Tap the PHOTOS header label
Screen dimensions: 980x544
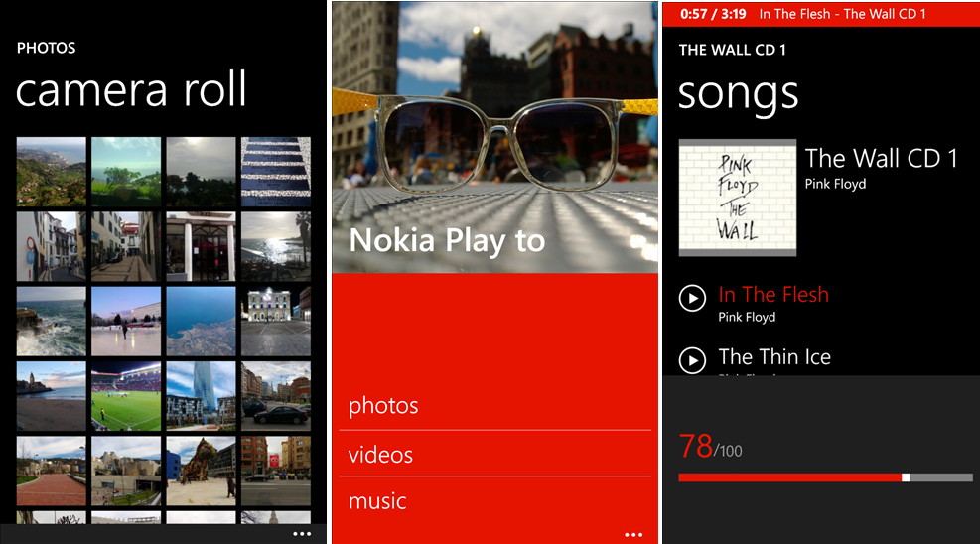pos(47,48)
